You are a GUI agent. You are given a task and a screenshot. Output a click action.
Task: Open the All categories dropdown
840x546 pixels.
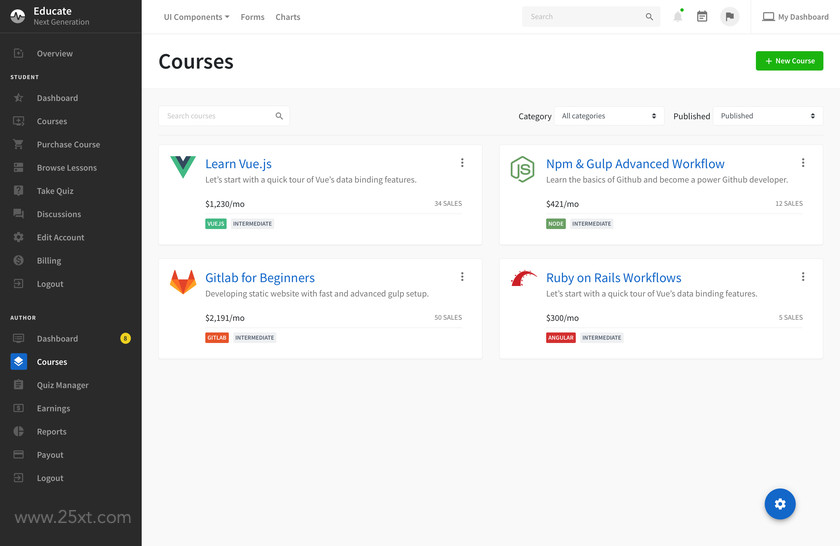point(609,116)
